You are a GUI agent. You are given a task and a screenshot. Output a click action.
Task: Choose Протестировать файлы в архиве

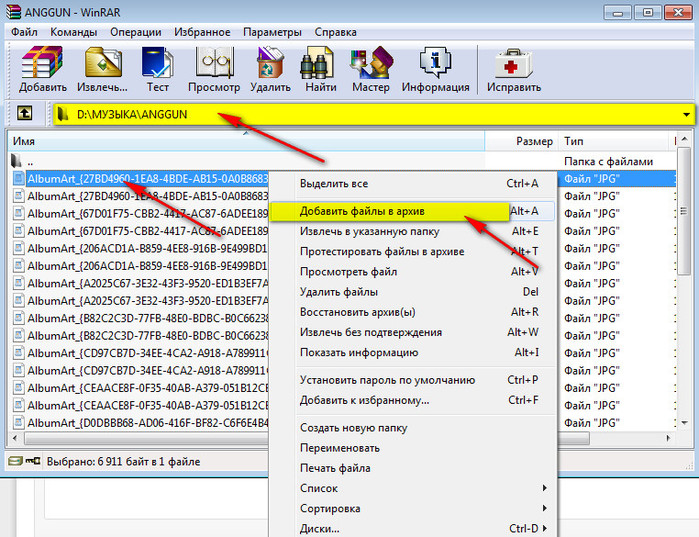pyautogui.click(x=413, y=251)
